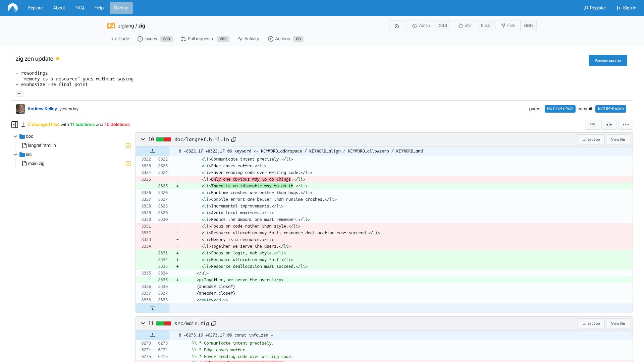Image resolution: width=644 pixels, height=362 pixels.
Task: Expand lines below in langref.html.in diff
Action: pos(153,308)
